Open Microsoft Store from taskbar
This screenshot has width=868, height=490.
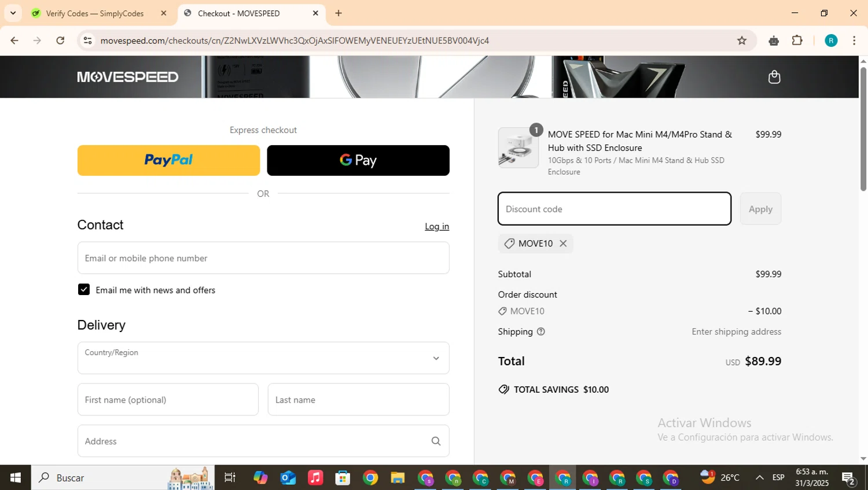point(343,478)
